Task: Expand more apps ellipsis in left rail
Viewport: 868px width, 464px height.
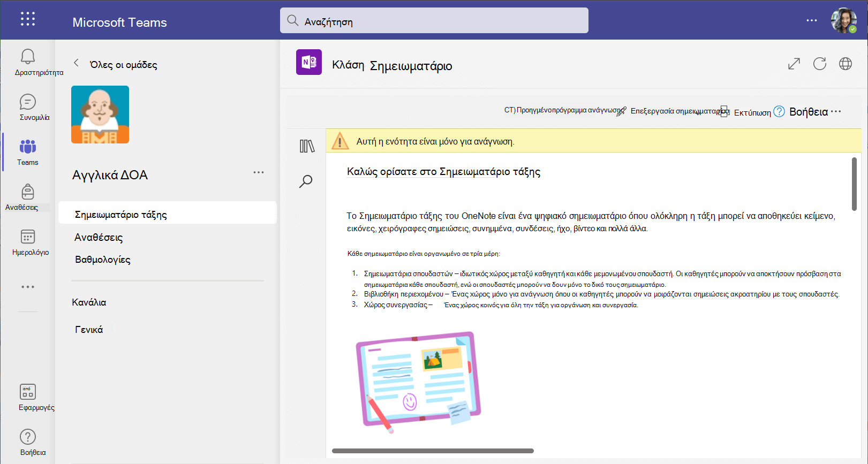Action: [28, 287]
